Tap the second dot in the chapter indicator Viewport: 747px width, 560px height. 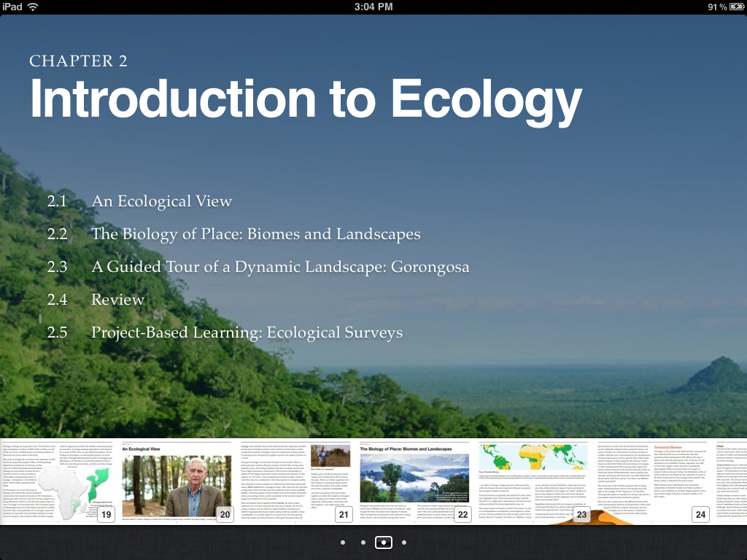tap(363, 542)
